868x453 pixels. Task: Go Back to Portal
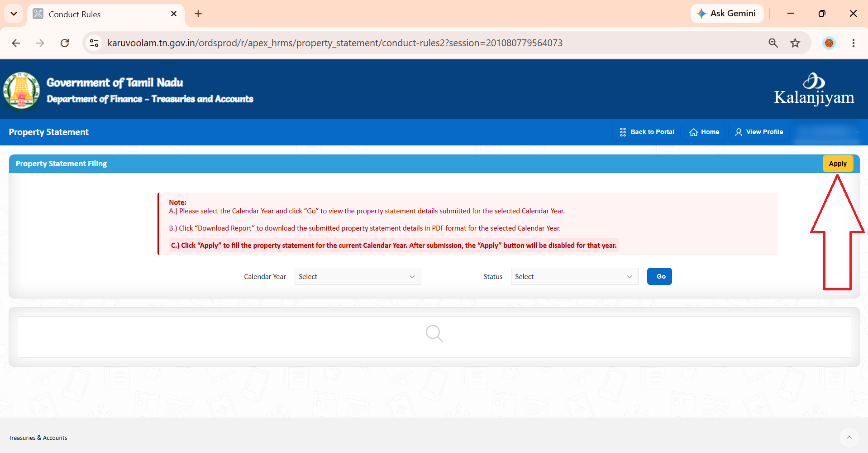pos(647,132)
